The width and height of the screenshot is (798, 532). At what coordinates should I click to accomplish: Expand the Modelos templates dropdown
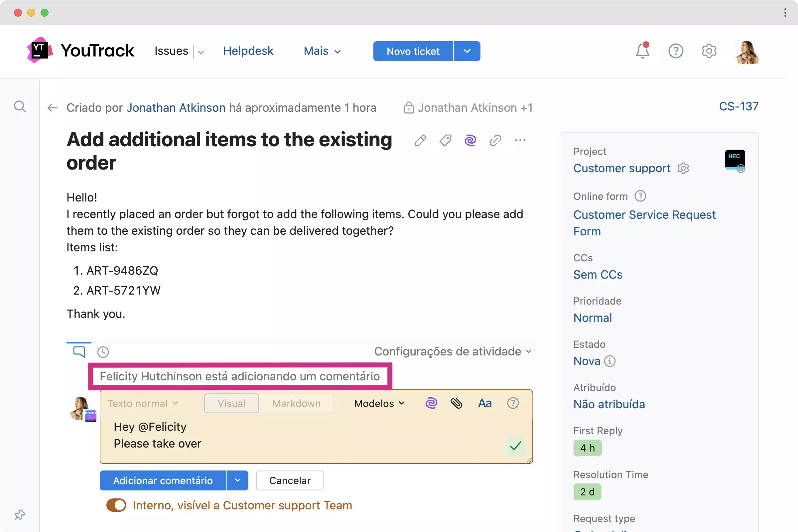click(379, 403)
